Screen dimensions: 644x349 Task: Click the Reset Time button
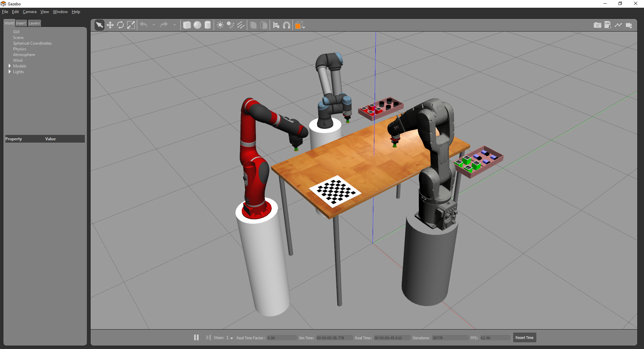524,338
